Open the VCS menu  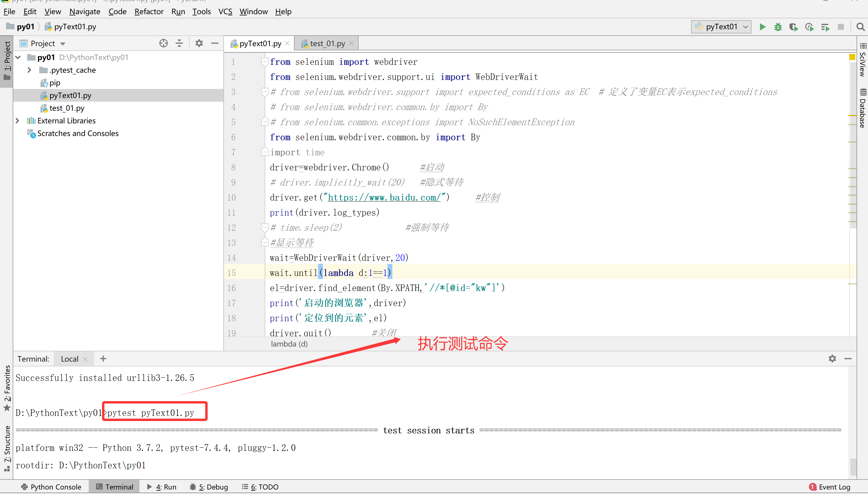(x=225, y=11)
